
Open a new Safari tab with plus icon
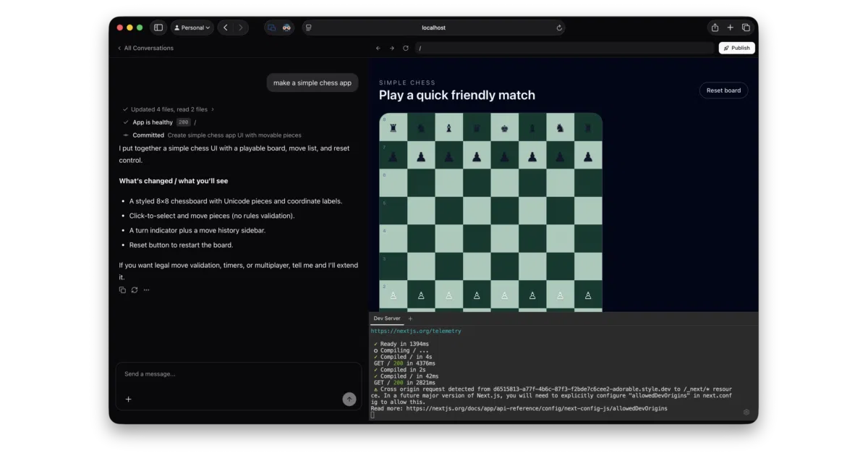coord(730,28)
